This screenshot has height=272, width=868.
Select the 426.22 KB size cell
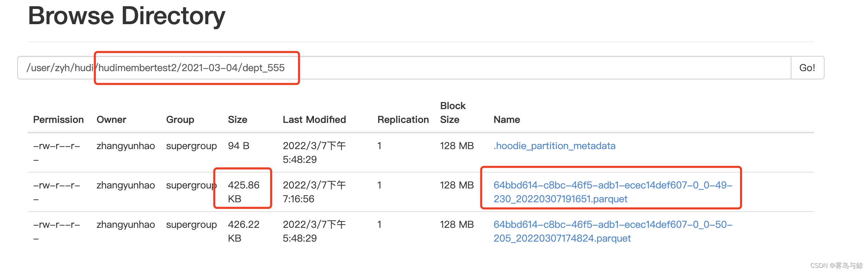[243, 231]
